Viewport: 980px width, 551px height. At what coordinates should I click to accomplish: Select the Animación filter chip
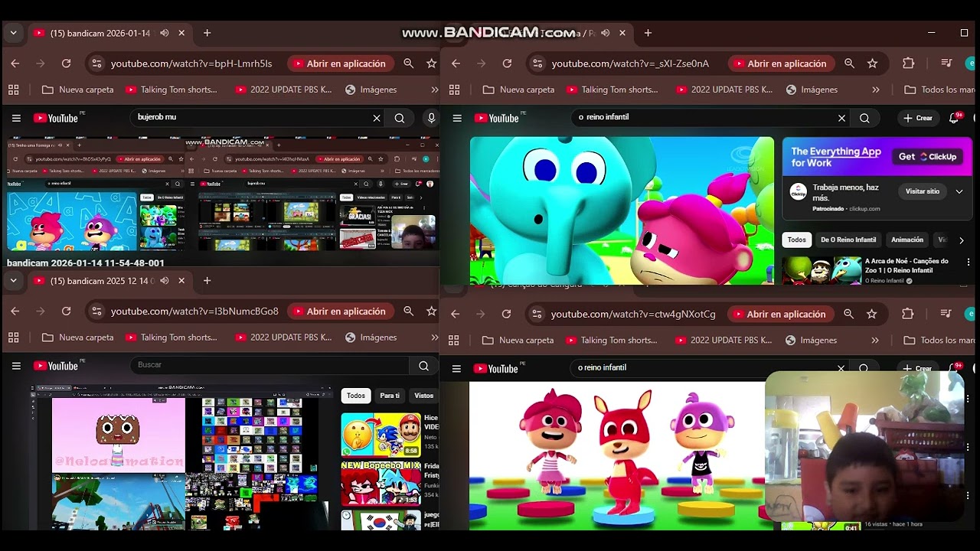[907, 240]
